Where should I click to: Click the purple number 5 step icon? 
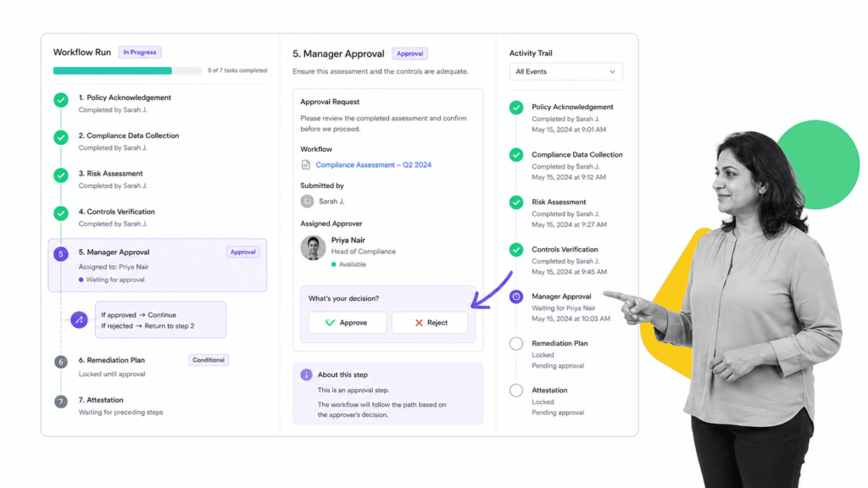point(61,254)
